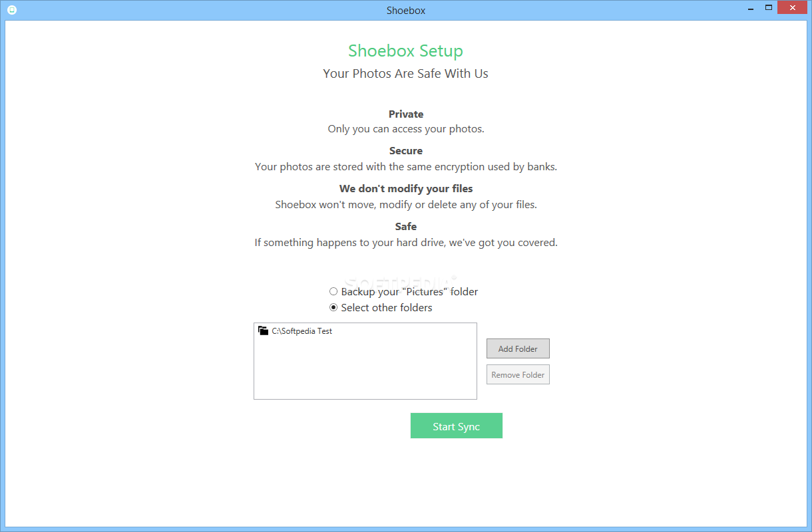The width and height of the screenshot is (812, 532).
Task: Click the Only you can access your photos text
Action: (x=406, y=129)
